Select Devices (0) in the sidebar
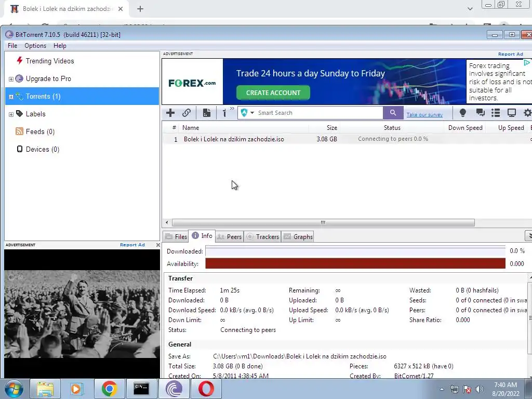The image size is (532, 399). pos(43,149)
